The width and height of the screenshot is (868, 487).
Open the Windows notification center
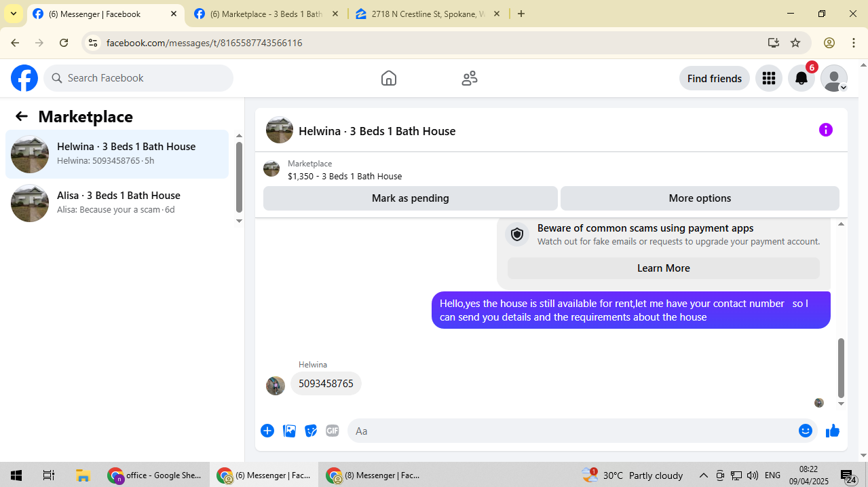click(x=848, y=476)
